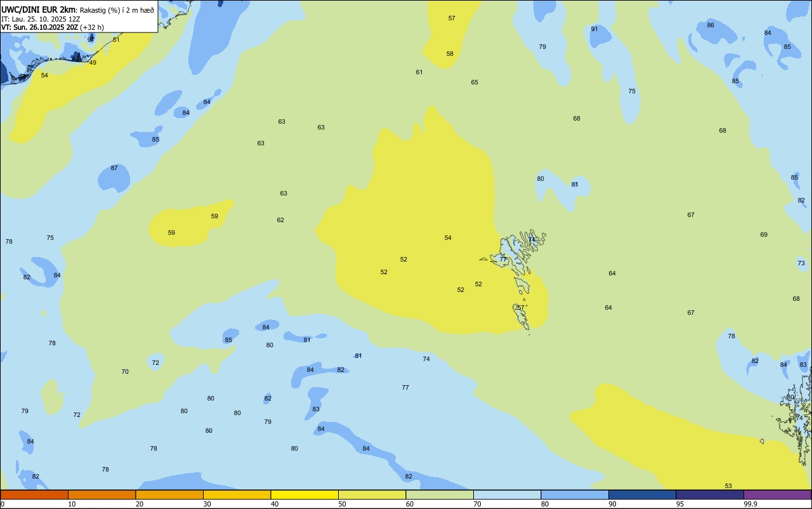Screen dimensions: 812x509
Task: Select the 10–20 orange legend swatch
Action: click(x=101, y=494)
